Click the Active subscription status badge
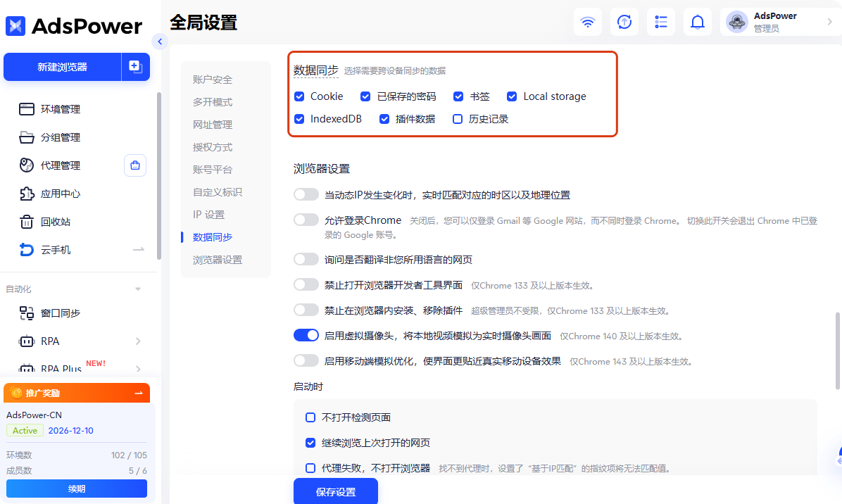This screenshot has width=842, height=504. click(x=25, y=431)
